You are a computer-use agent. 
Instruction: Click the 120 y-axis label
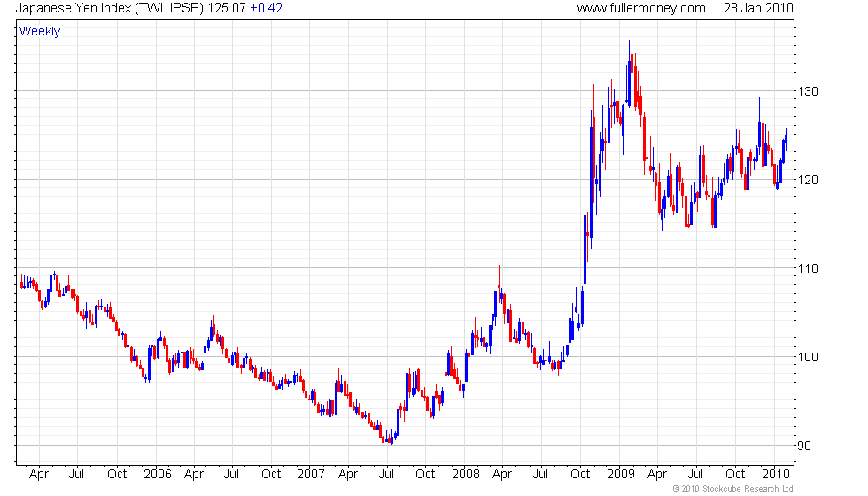pos(808,180)
